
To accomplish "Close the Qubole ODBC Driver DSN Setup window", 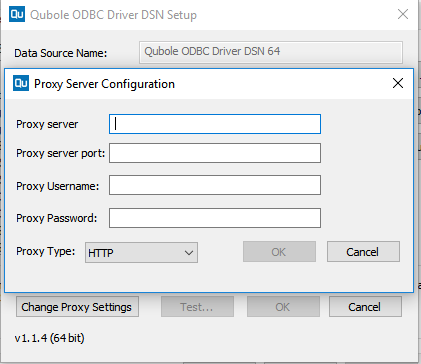I will click(403, 14).
